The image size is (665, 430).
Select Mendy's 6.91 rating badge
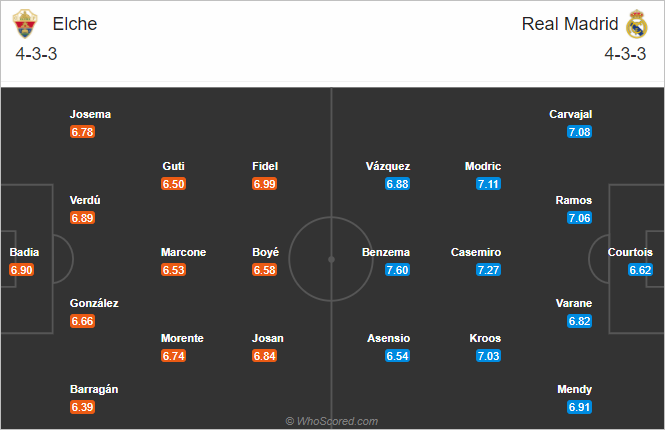pyautogui.click(x=580, y=407)
